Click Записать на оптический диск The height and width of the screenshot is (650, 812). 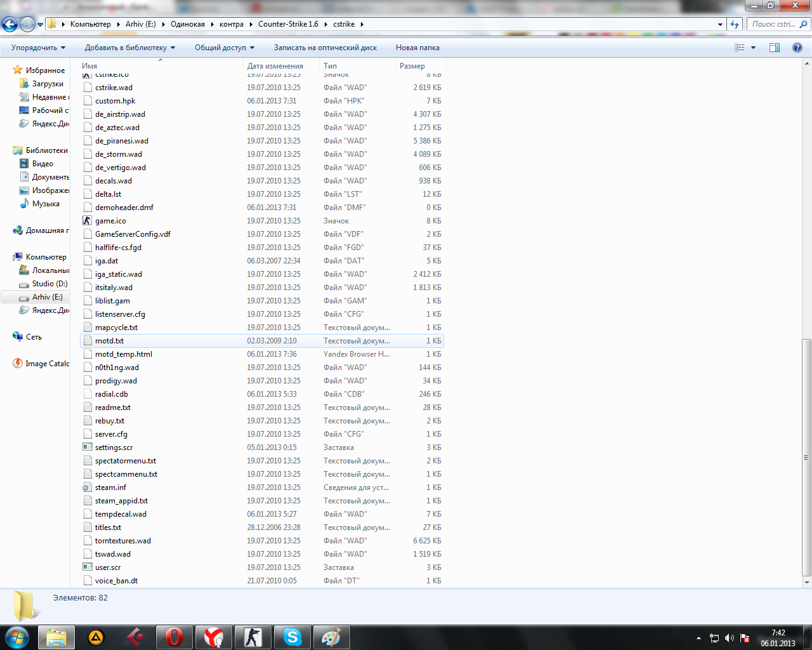pos(325,48)
